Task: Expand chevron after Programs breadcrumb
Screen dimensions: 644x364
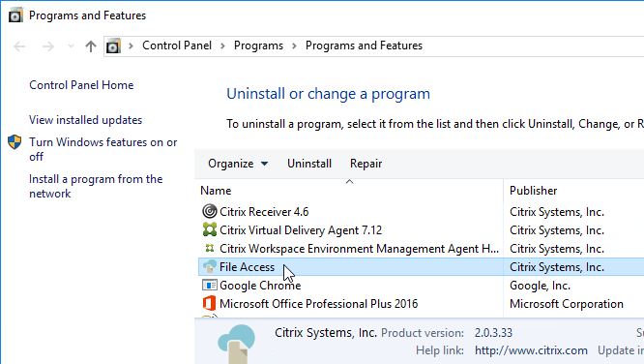Action: pyautogui.click(x=294, y=45)
